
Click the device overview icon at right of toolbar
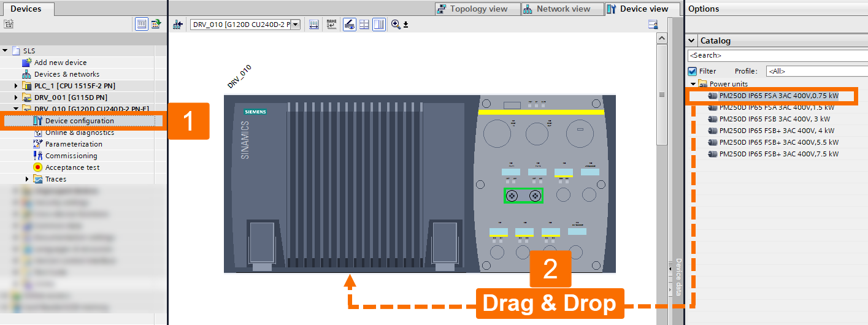(x=653, y=25)
